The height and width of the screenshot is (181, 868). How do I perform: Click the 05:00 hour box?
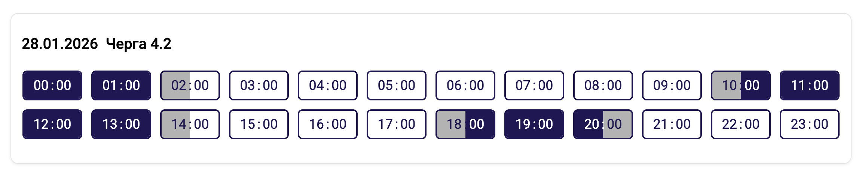coord(397,85)
